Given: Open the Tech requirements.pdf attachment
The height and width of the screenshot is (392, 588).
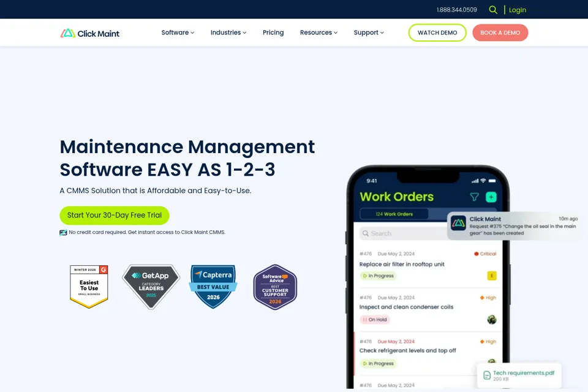Looking at the screenshot, I should pyautogui.click(x=519, y=375).
